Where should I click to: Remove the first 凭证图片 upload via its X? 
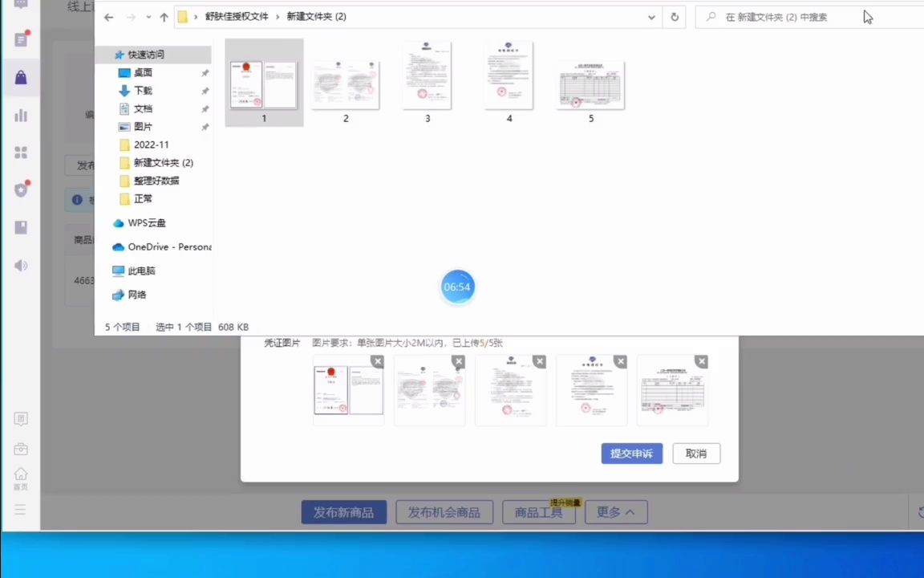coord(378,361)
